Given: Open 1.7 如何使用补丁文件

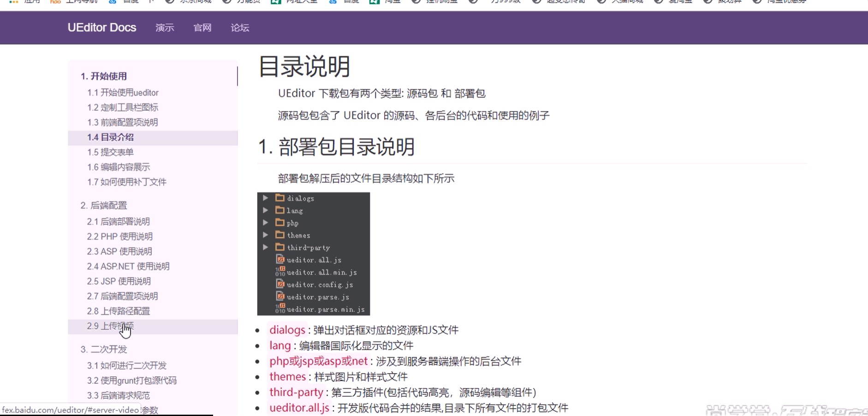Looking at the screenshot, I should [127, 182].
